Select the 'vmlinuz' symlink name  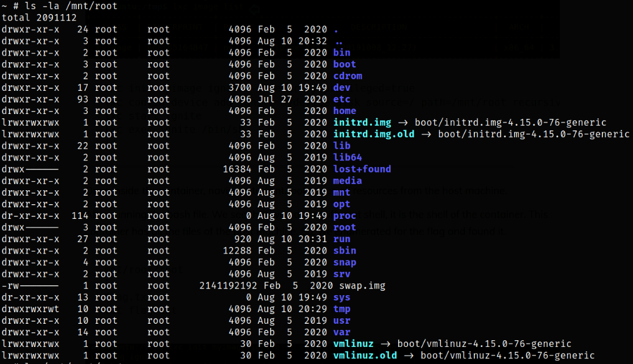tap(353, 344)
